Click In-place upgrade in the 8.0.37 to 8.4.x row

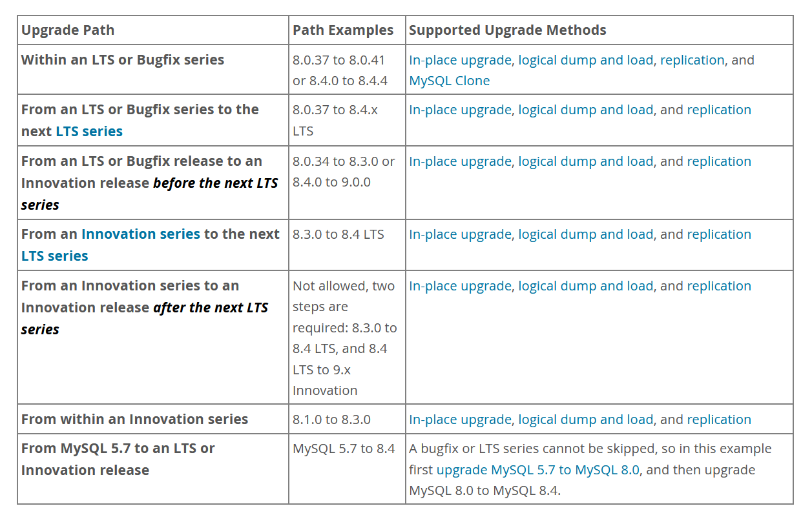[460, 110]
